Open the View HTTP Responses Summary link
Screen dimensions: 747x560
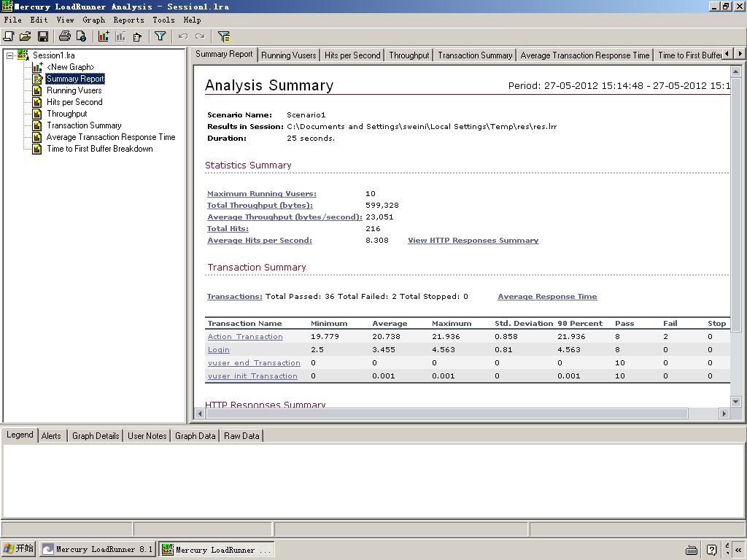pyautogui.click(x=473, y=241)
